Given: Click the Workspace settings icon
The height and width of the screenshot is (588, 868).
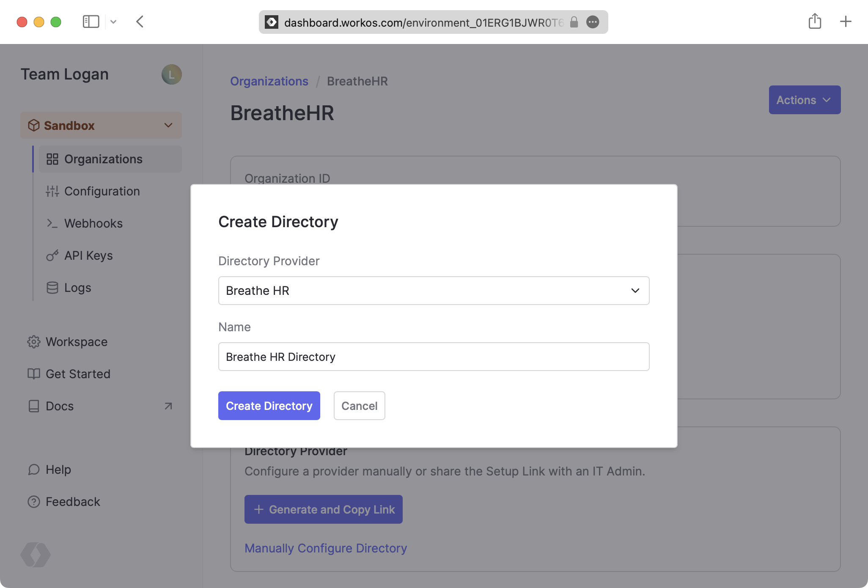Looking at the screenshot, I should coord(32,341).
